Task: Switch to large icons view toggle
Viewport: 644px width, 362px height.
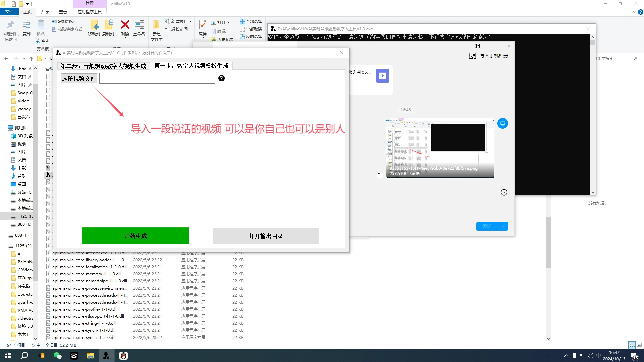Action: pyautogui.click(x=639, y=345)
